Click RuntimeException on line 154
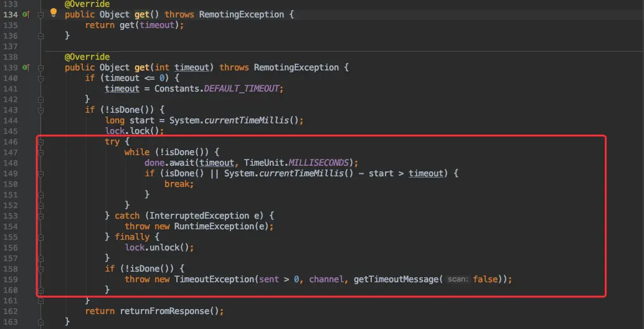 tap(214, 226)
